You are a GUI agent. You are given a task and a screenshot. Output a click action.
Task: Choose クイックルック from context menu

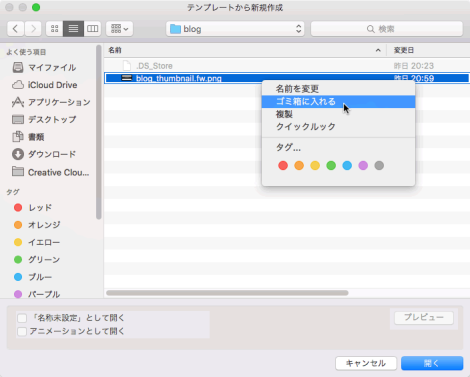(x=338, y=127)
